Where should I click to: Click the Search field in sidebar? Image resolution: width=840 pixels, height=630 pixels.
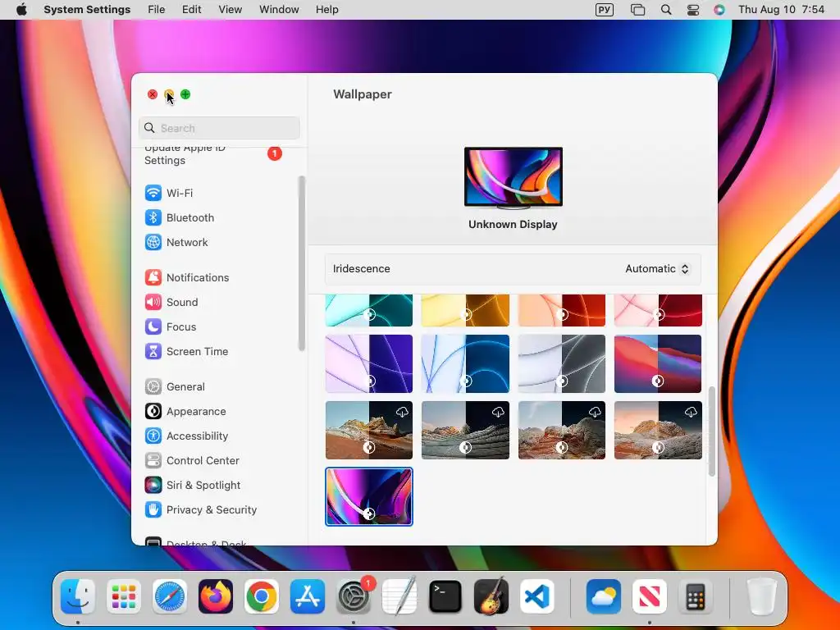(x=219, y=128)
